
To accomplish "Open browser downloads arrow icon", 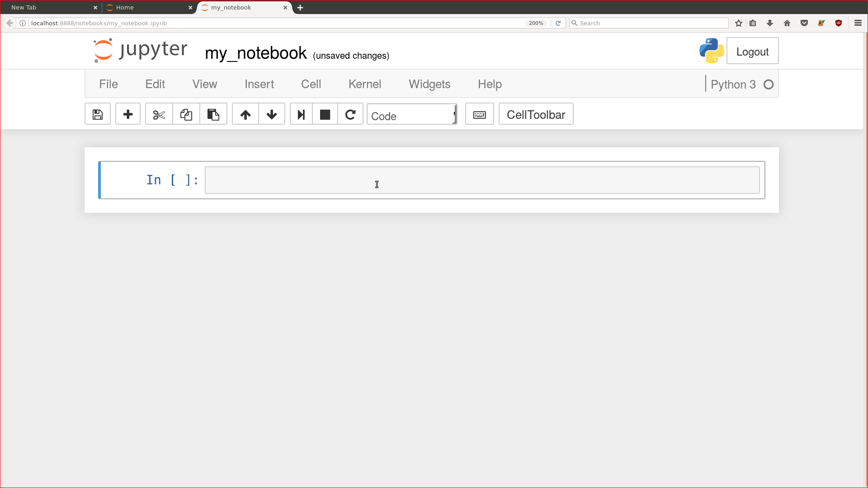I will 770,23.
